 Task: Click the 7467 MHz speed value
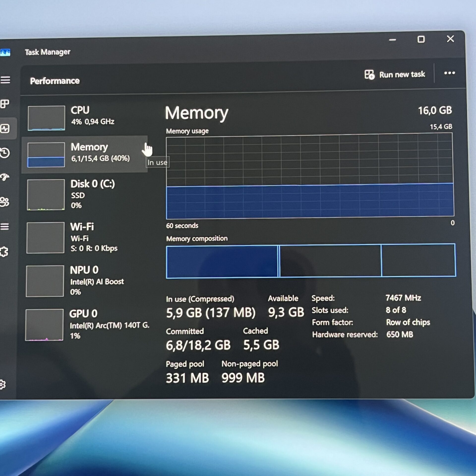403,298
